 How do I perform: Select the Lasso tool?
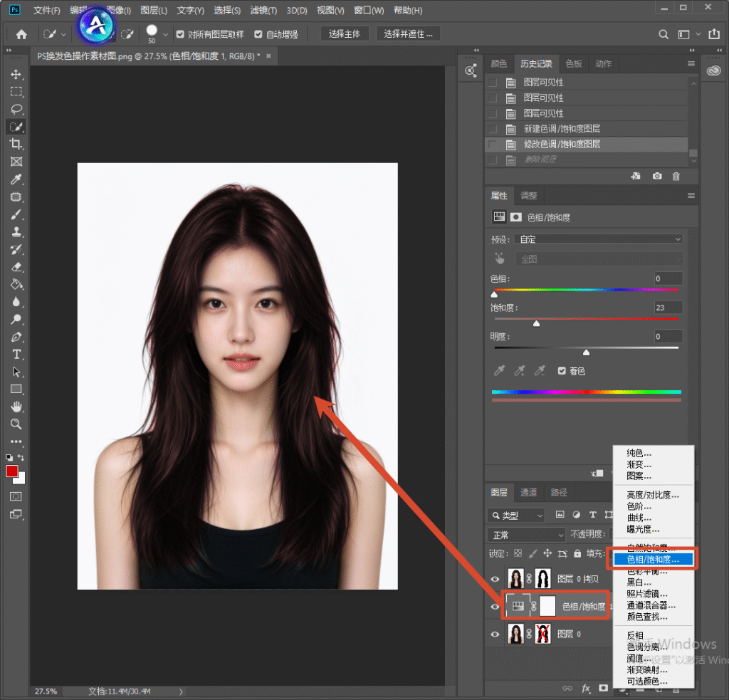[16, 109]
